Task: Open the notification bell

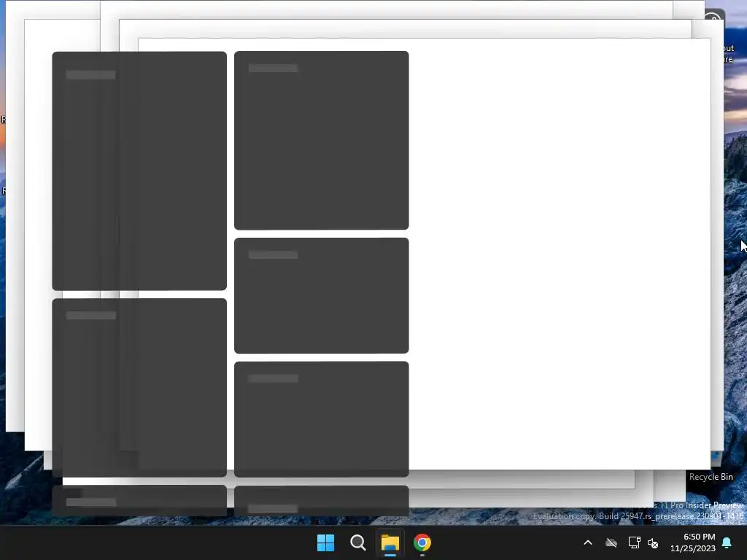Action: 727,542
